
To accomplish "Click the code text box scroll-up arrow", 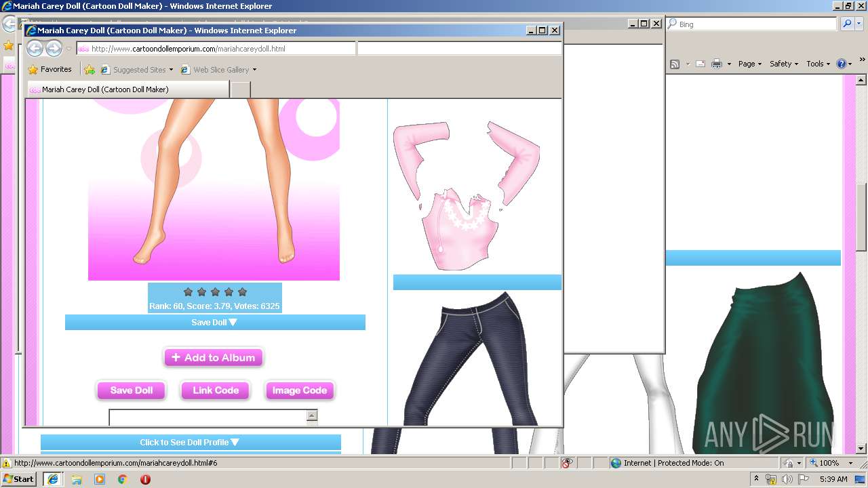I will coord(312,415).
